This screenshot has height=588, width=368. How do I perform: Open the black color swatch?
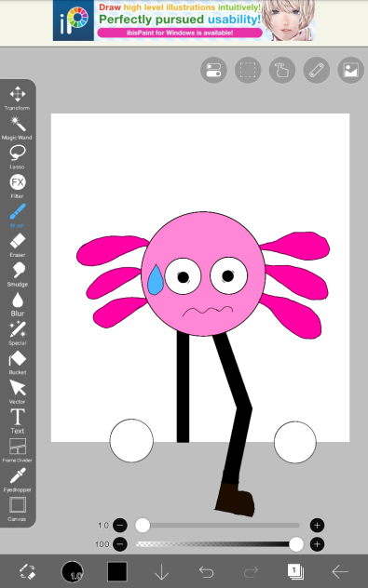click(117, 571)
